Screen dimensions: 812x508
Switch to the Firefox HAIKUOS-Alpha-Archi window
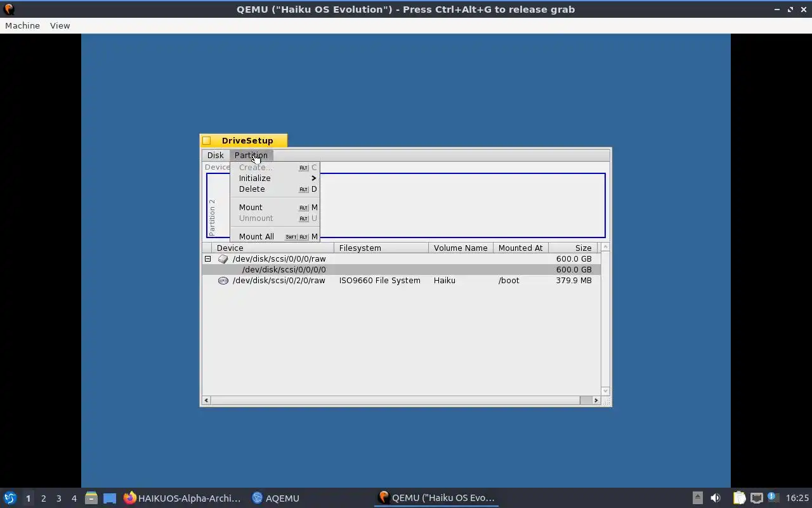[x=182, y=498]
